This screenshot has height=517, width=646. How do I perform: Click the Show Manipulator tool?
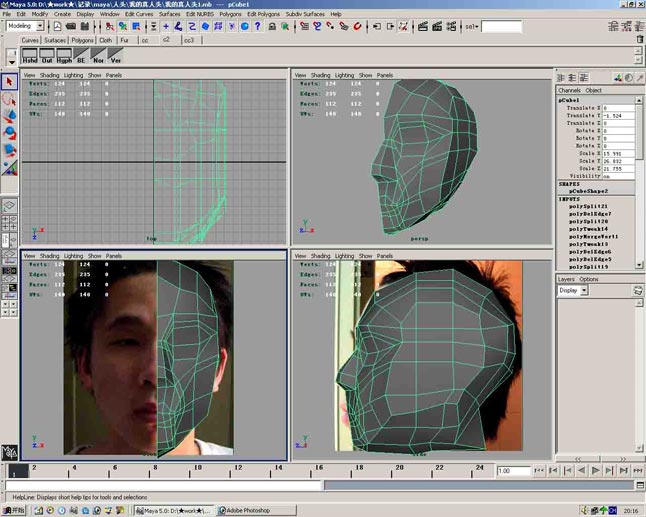[x=9, y=167]
